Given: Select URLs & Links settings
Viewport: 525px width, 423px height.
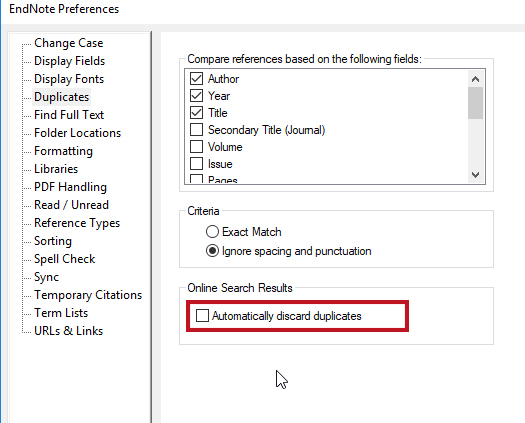Looking at the screenshot, I should (x=69, y=331).
